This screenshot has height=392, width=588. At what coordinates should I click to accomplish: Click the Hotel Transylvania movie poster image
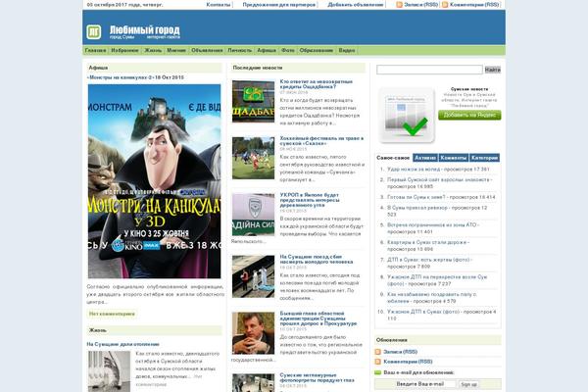point(155,181)
